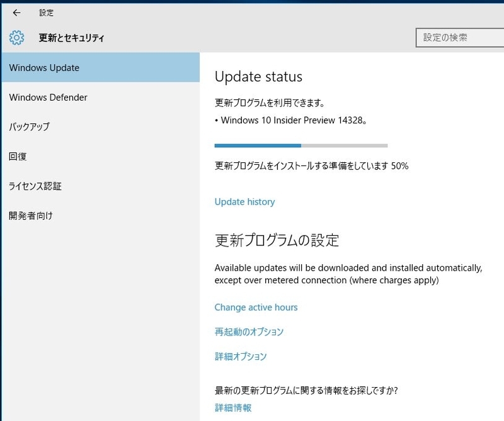Click the update install progress bar

pos(301,145)
